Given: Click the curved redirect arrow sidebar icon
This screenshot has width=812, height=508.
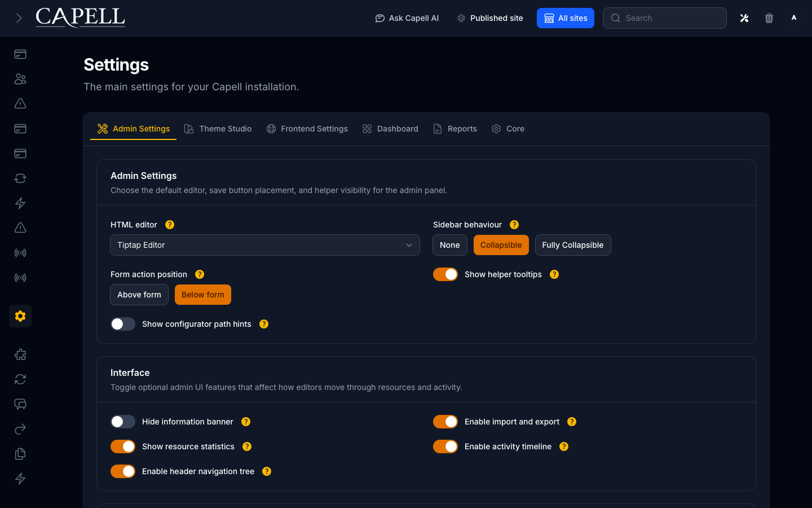Looking at the screenshot, I should pos(20,429).
